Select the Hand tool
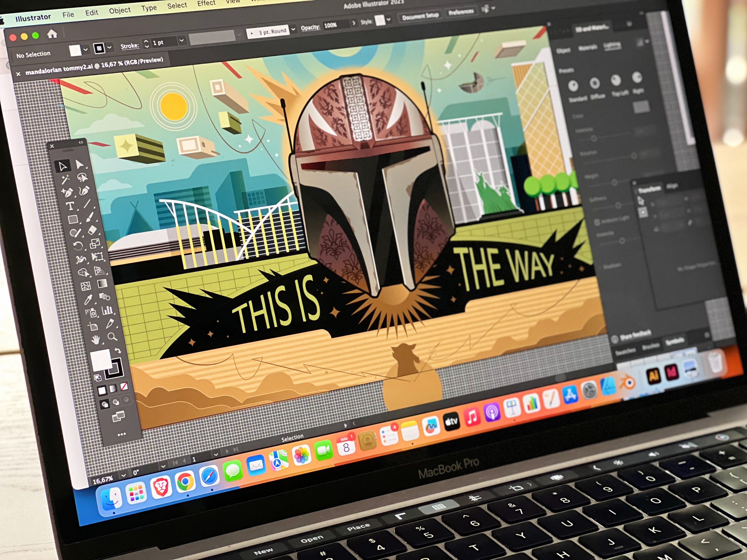 96,339
